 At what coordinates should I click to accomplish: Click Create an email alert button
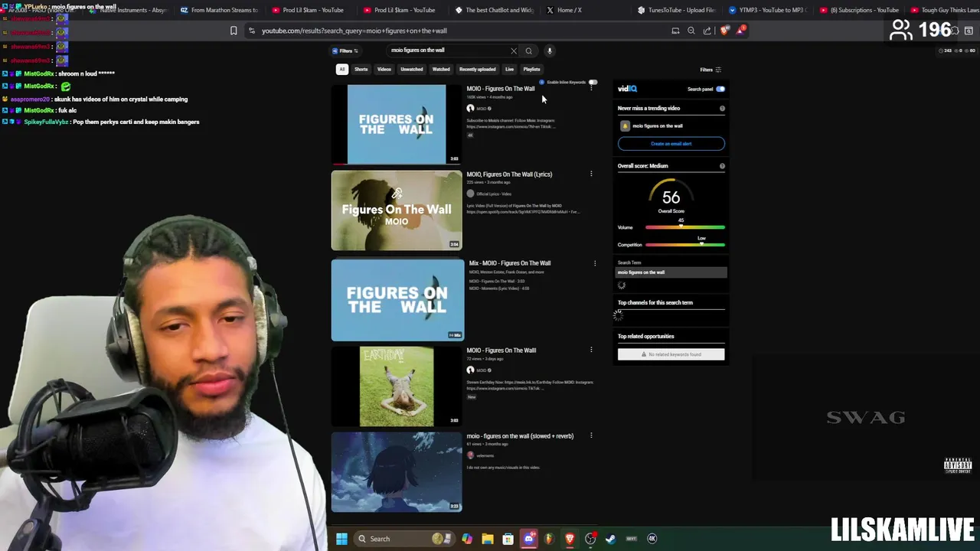point(671,144)
